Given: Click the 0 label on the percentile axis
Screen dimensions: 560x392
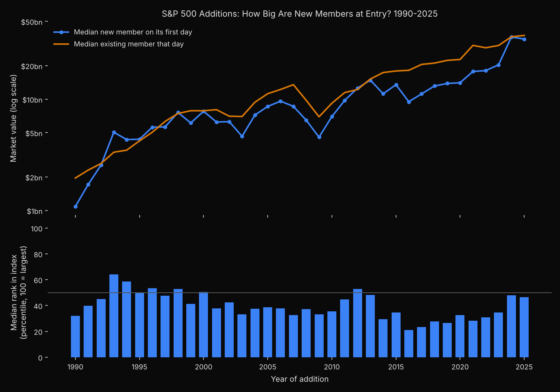Looking at the screenshot, I should [40, 358].
